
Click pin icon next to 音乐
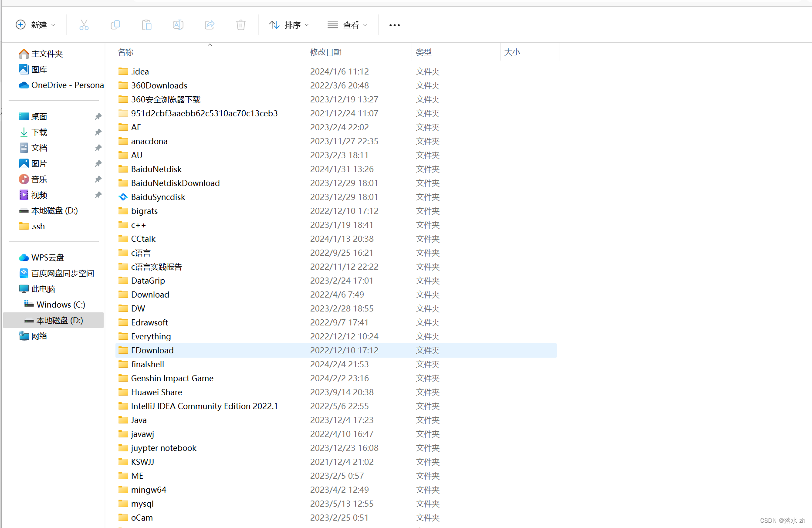[98, 179]
